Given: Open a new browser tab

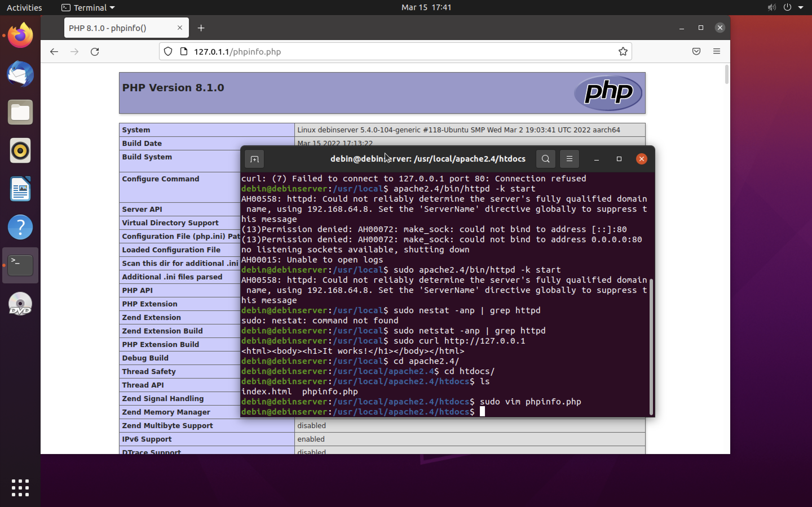Looking at the screenshot, I should [x=201, y=28].
